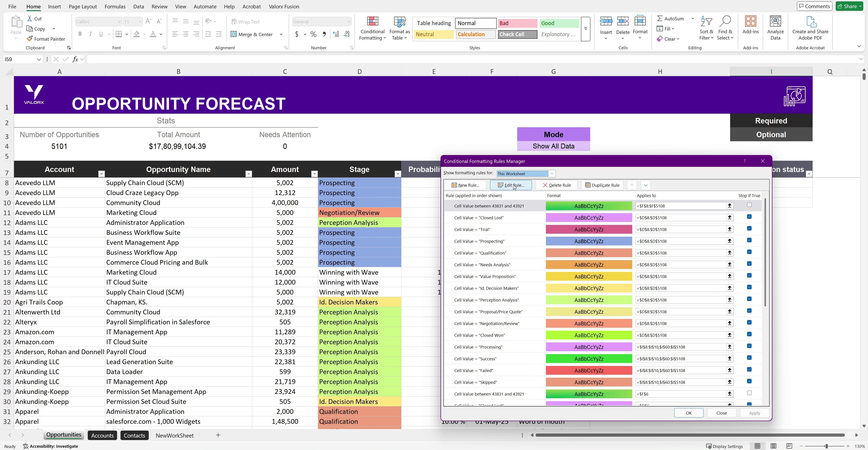Open the File menu
Image resolution: width=868 pixels, height=450 pixels.
(12, 6)
